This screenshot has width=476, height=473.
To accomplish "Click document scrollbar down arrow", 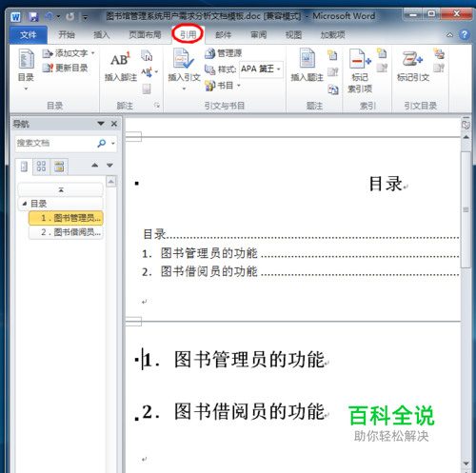I will coord(466,463).
